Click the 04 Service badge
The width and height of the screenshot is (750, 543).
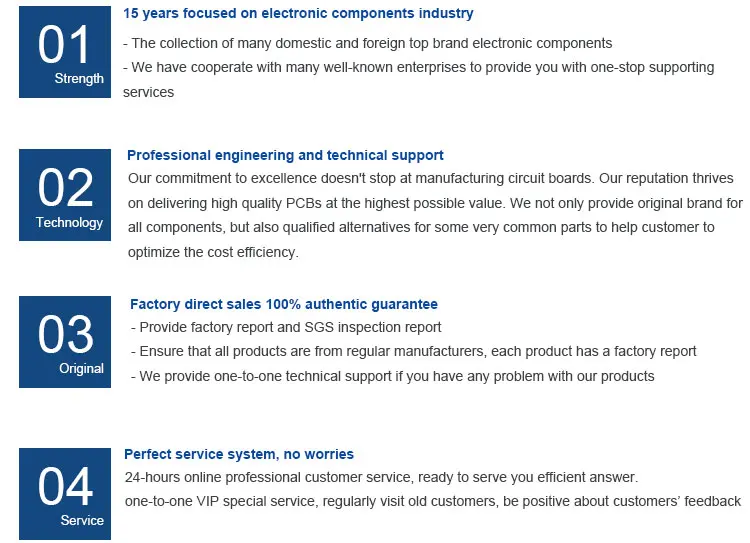point(65,494)
